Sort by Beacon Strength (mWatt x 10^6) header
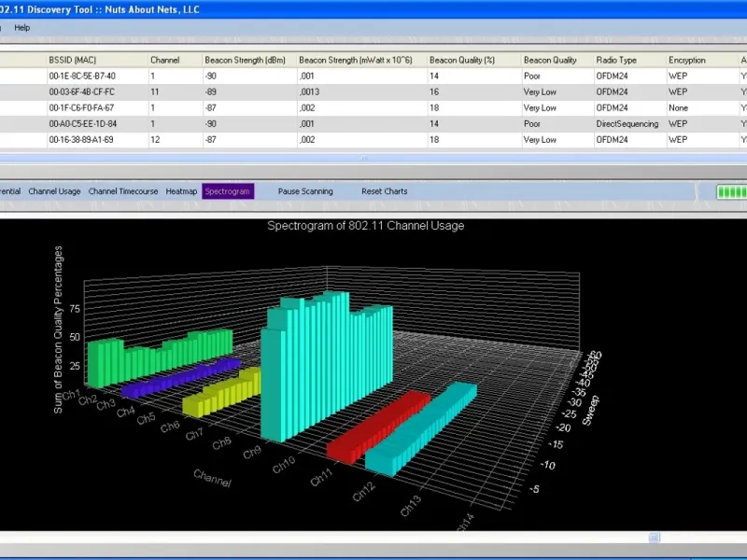The width and height of the screenshot is (747, 560). click(x=362, y=60)
